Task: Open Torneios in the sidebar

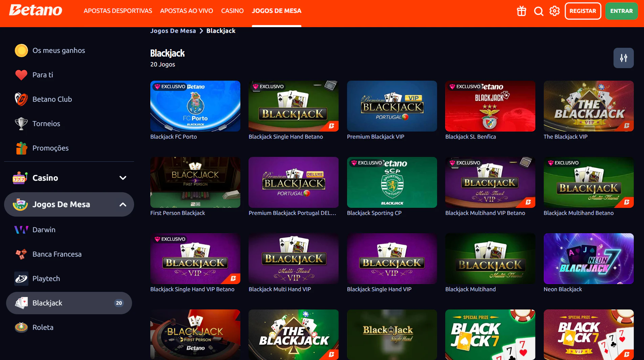Action: tap(46, 124)
